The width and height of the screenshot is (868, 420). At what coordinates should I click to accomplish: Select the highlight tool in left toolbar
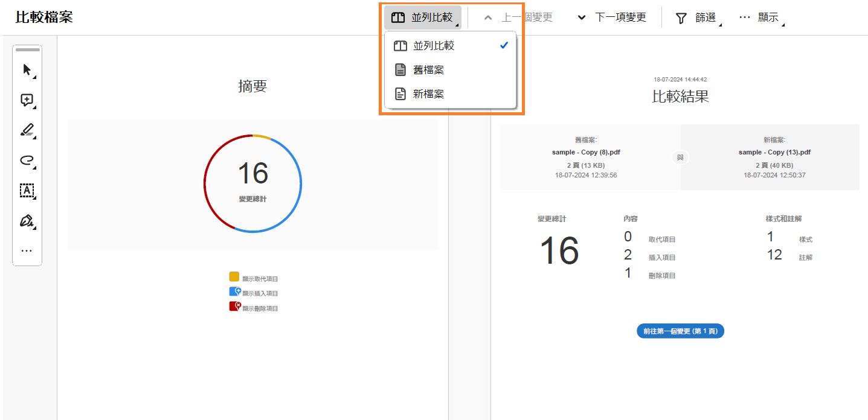point(27,130)
